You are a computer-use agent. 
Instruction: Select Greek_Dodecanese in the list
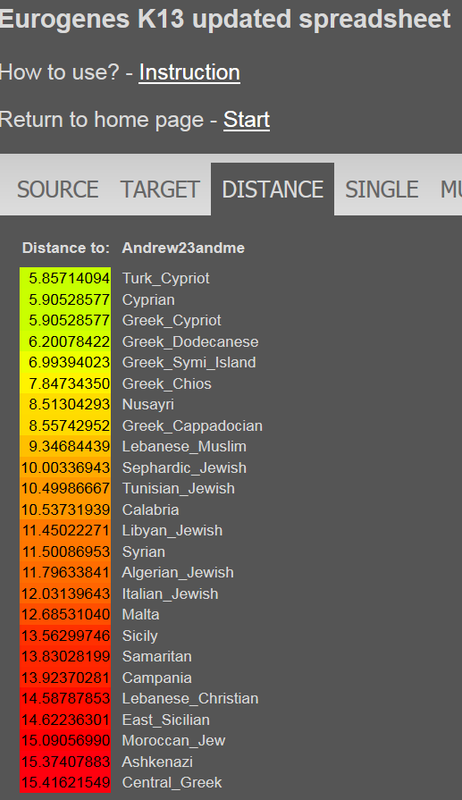pos(190,341)
